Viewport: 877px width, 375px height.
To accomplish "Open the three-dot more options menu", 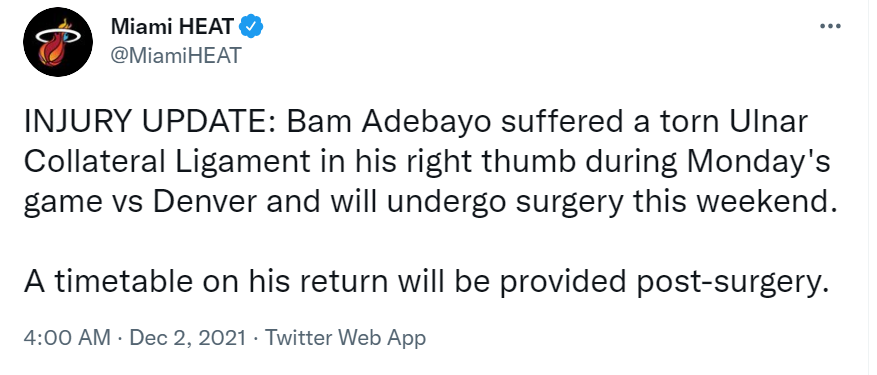I will (830, 26).
